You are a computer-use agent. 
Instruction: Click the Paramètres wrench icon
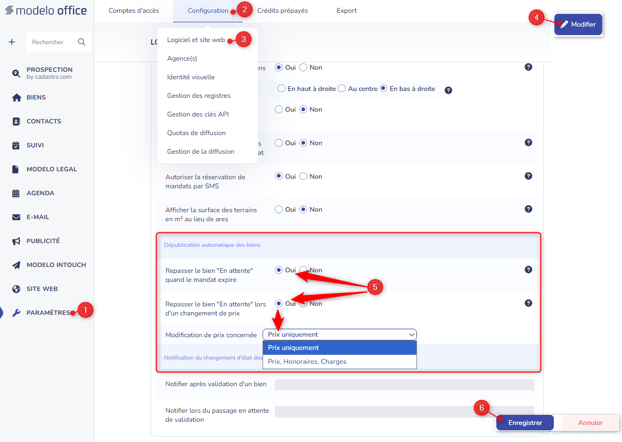pyautogui.click(x=16, y=313)
